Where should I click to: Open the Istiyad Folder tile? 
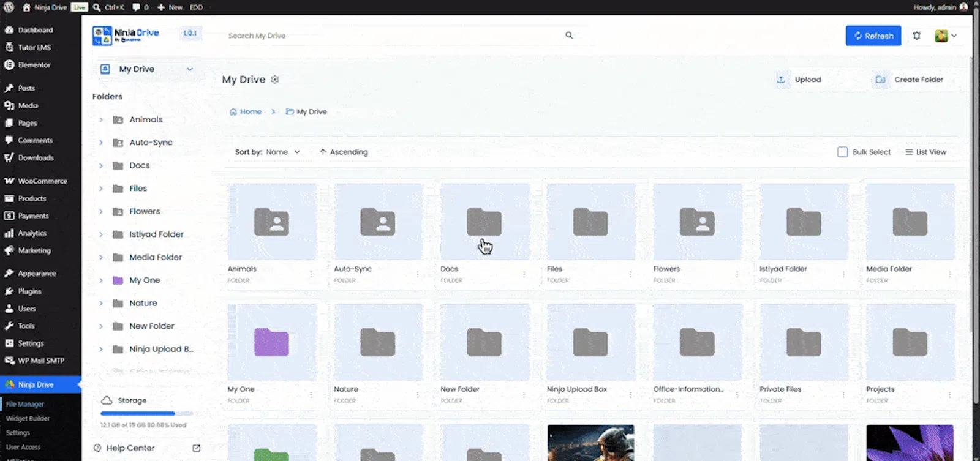(x=804, y=222)
